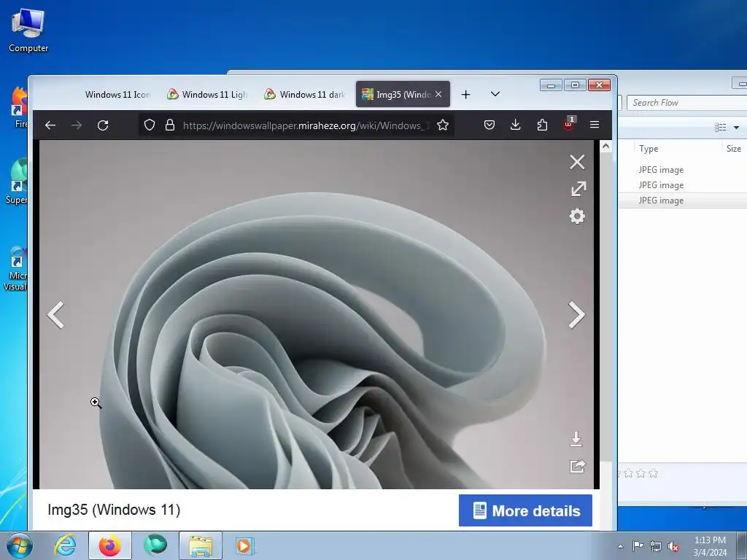Change Explorer view layout icon

pos(720,127)
